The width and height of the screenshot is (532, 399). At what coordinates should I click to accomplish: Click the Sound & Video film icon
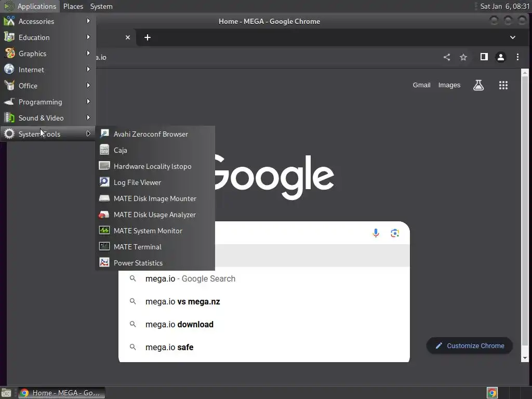point(9,118)
